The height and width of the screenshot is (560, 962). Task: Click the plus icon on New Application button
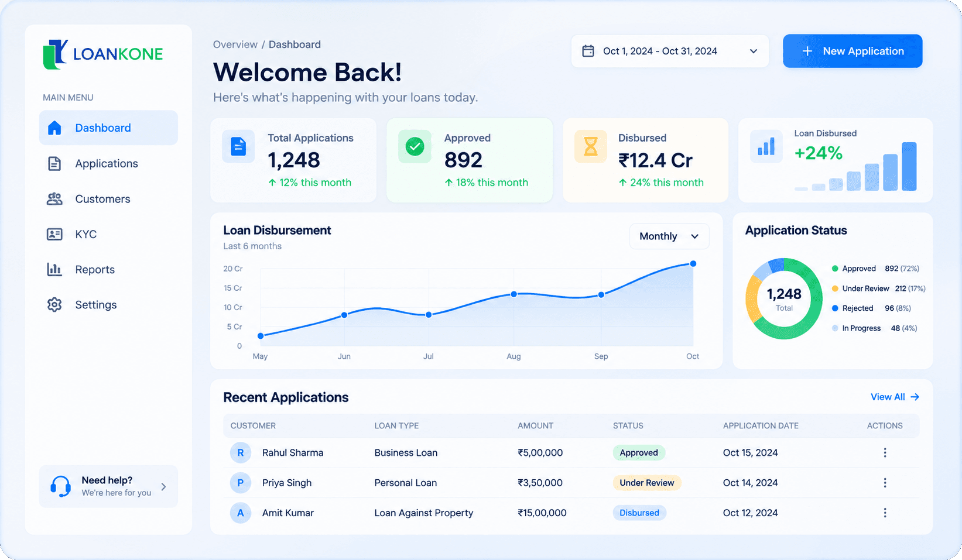pyautogui.click(x=807, y=51)
